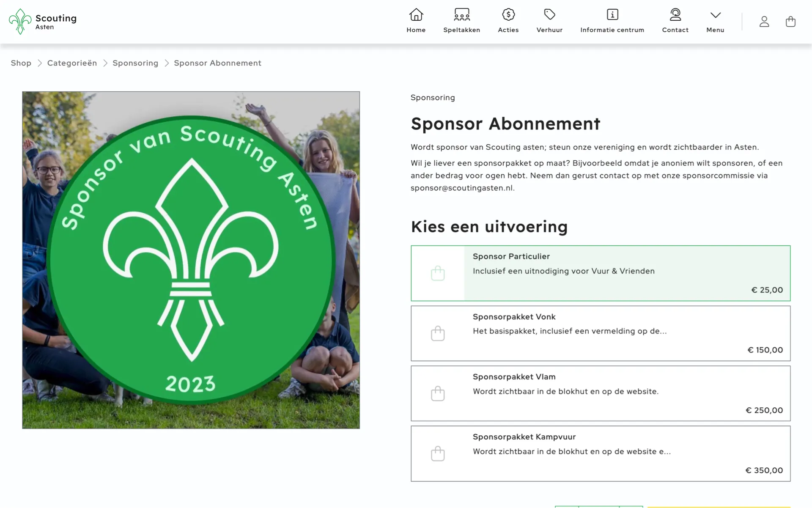Select the Sponsorpakket Vonk option
This screenshot has width=812, height=508.
click(601, 333)
